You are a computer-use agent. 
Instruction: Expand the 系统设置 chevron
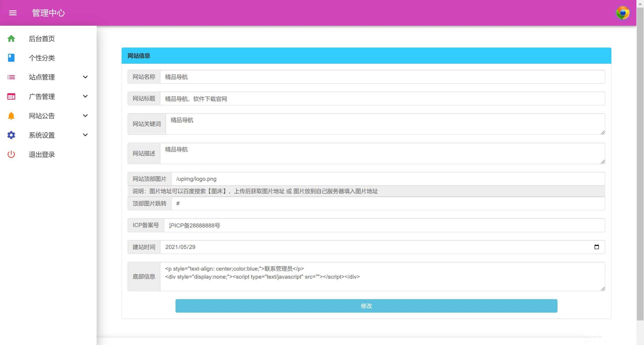point(85,135)
